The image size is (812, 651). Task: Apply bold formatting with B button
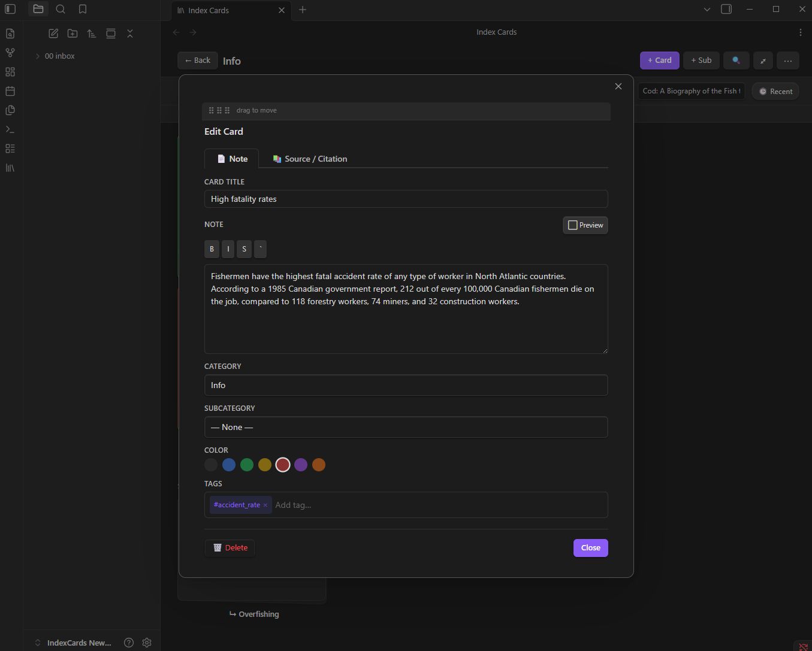[212, 249]
